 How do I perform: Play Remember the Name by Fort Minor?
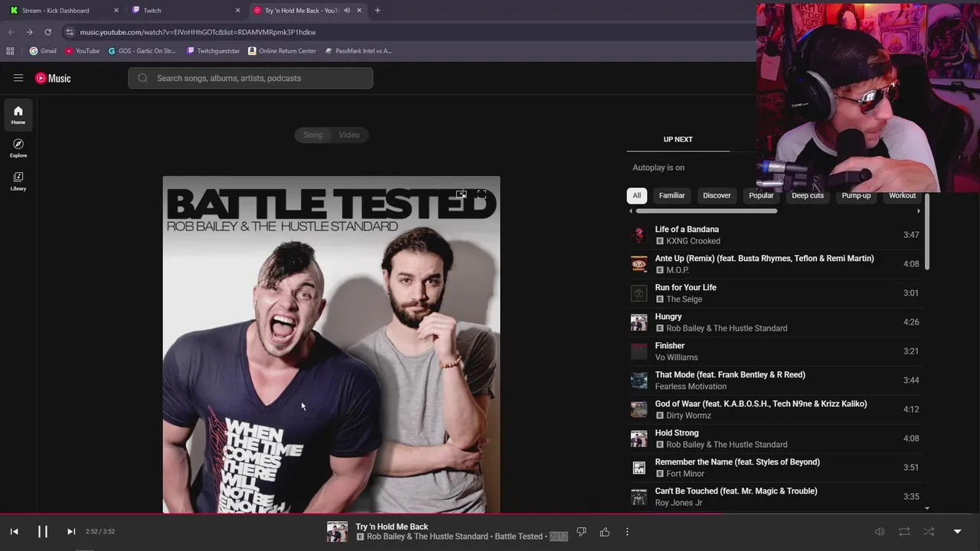pos(775,468)
